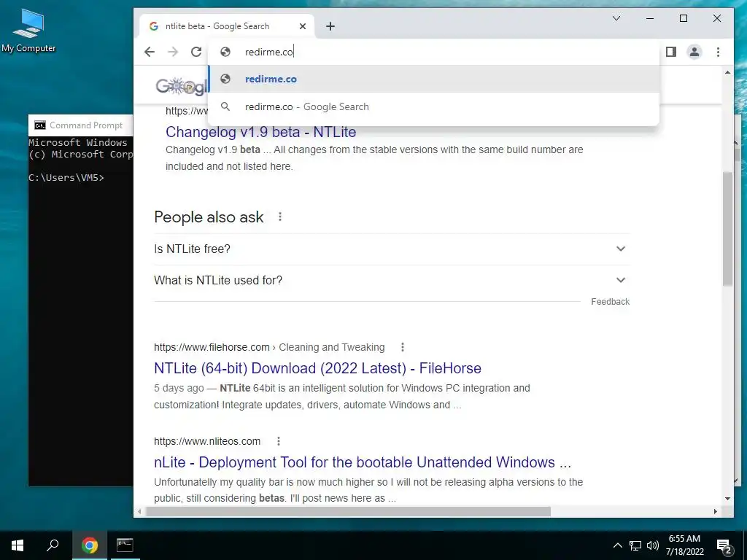Open the taskbar clock showing 6:55 AM
This screenshot has width=747, height=560.
(684, 545)
